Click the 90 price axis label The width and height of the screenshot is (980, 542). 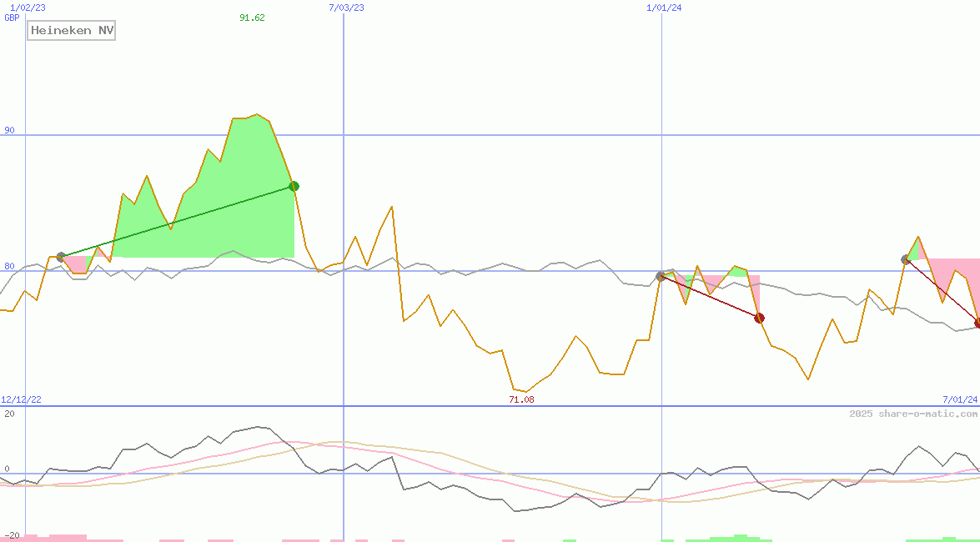pyautogui.click(x=9, y=130)
